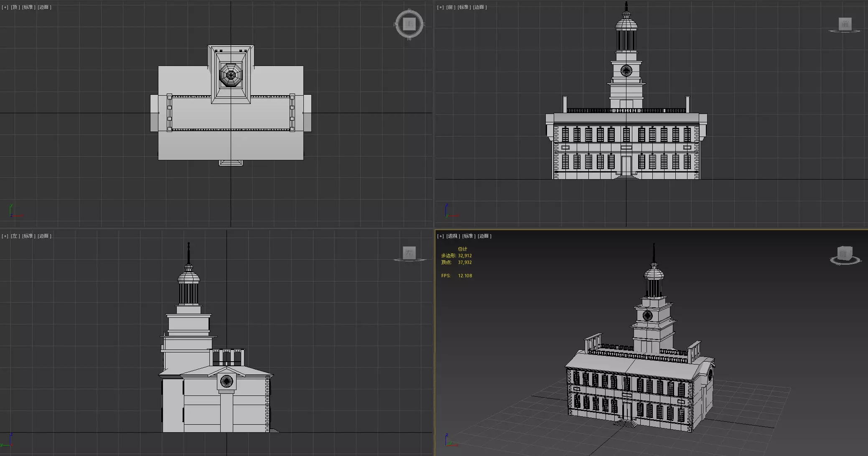The image size is (868, 456).
Task: Click the ViewCube left face in the 左 viewport
Action: [409, 253]
